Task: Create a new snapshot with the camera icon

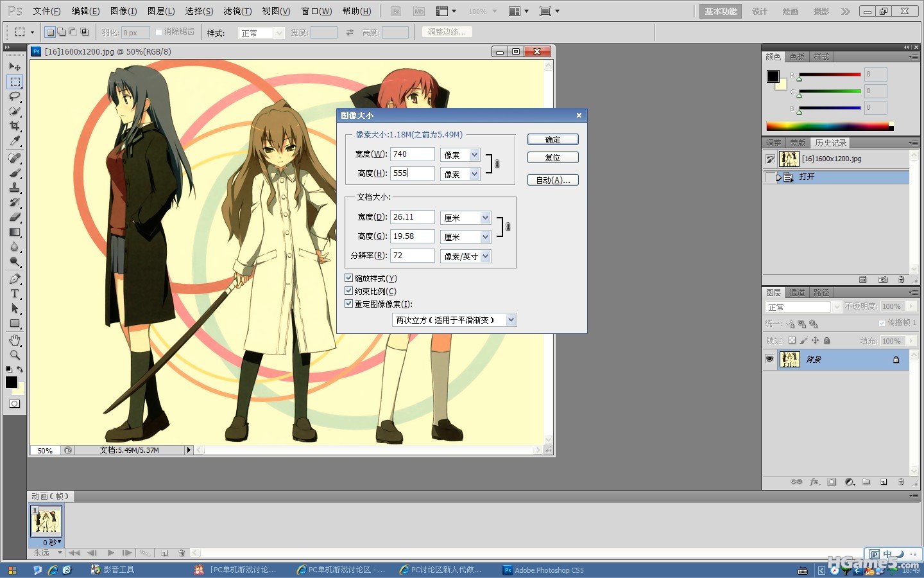Action: tap(883, 279)
